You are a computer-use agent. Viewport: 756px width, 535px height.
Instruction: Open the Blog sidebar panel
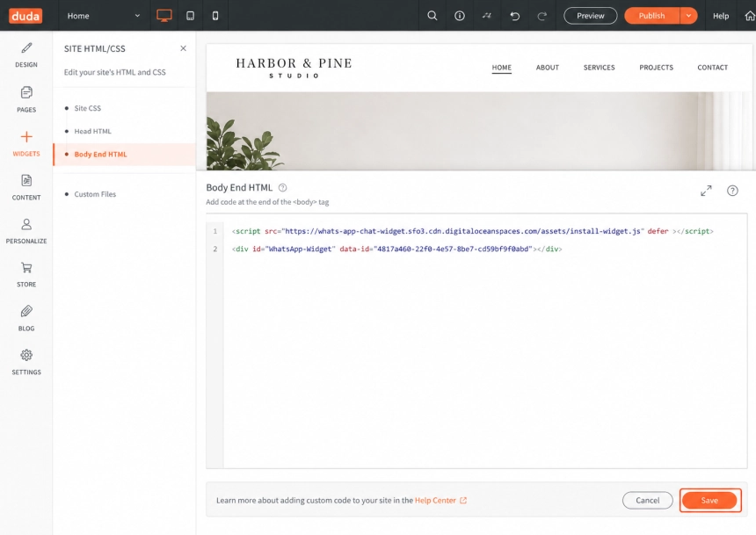[26, 319]
